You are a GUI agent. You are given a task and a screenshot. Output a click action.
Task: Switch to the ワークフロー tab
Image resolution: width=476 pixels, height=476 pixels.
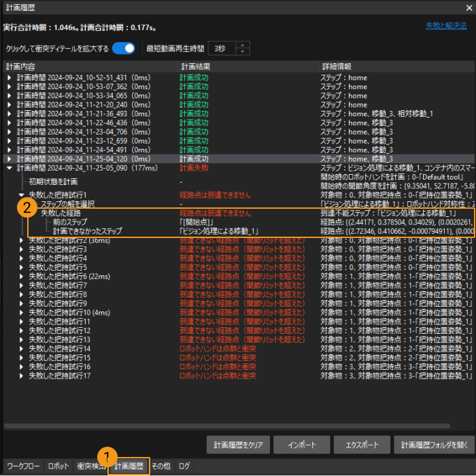click(22, 466)
